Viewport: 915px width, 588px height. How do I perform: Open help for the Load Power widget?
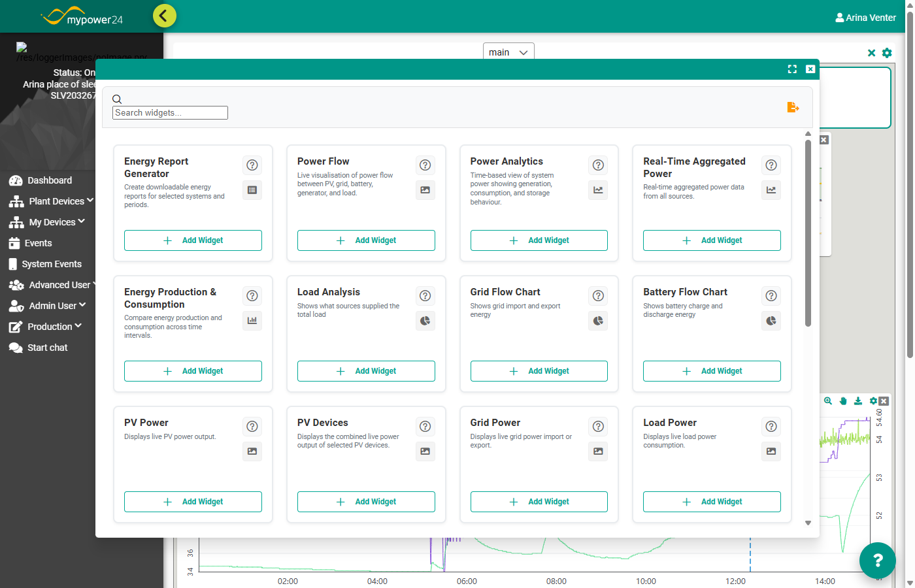pyautogui.click(x=771, y=427)
